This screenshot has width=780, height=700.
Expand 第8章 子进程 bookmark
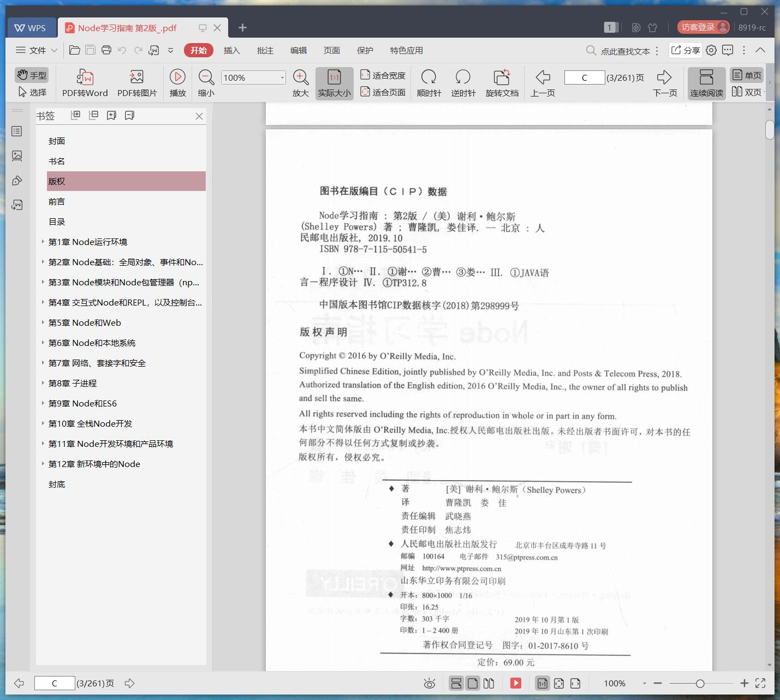(x=43, y=382)
